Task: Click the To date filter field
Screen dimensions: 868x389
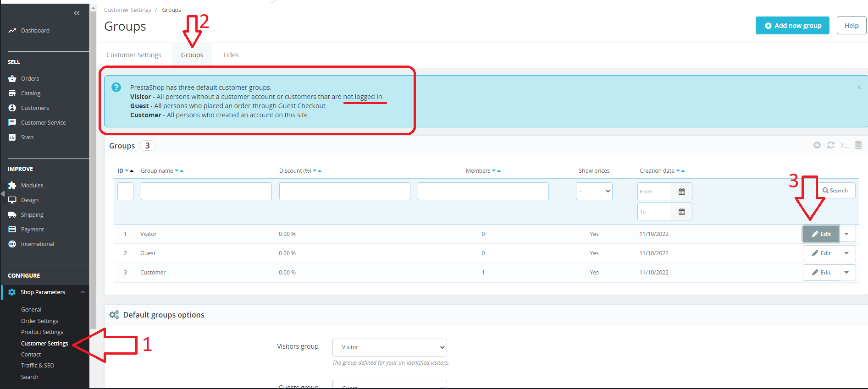Action: pyautogui.click(x=654, y=212)
